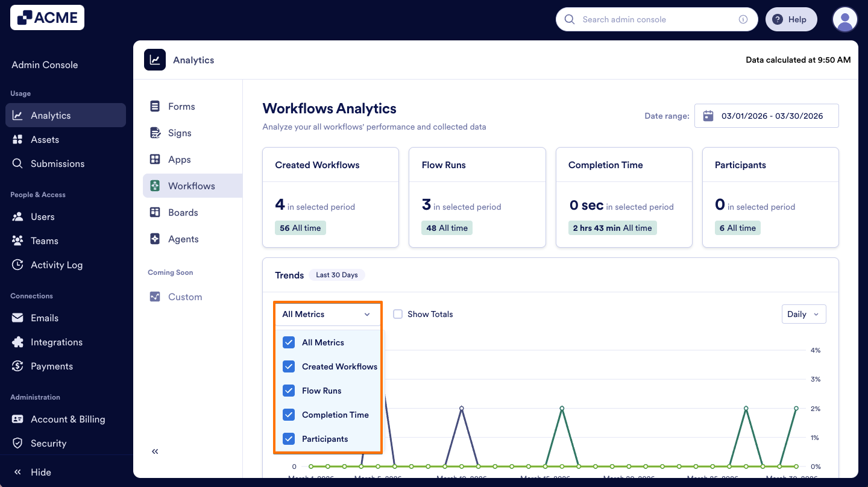The height and width of the screenshot is (487, 868).
Task: Uncheck the All Metrics option
Action: [289, 342]
